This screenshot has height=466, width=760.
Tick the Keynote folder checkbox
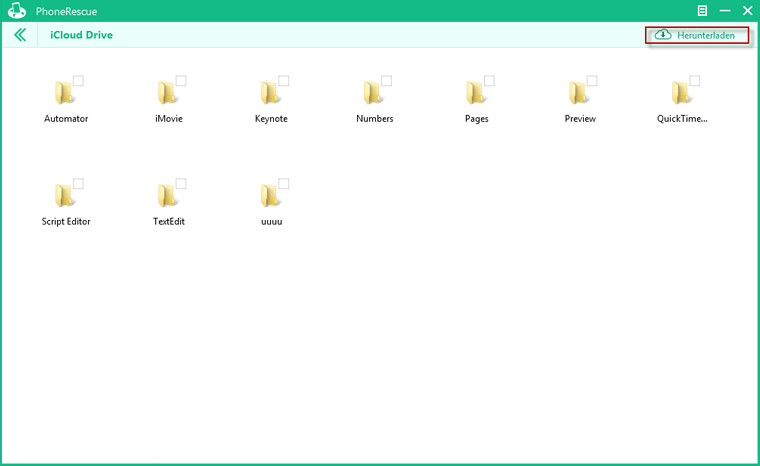[284, 80]
